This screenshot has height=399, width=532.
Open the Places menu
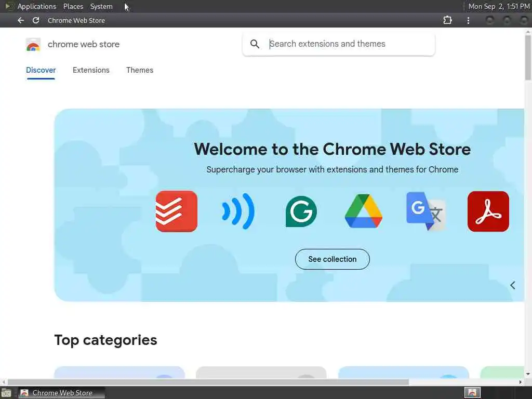point(73,6)
